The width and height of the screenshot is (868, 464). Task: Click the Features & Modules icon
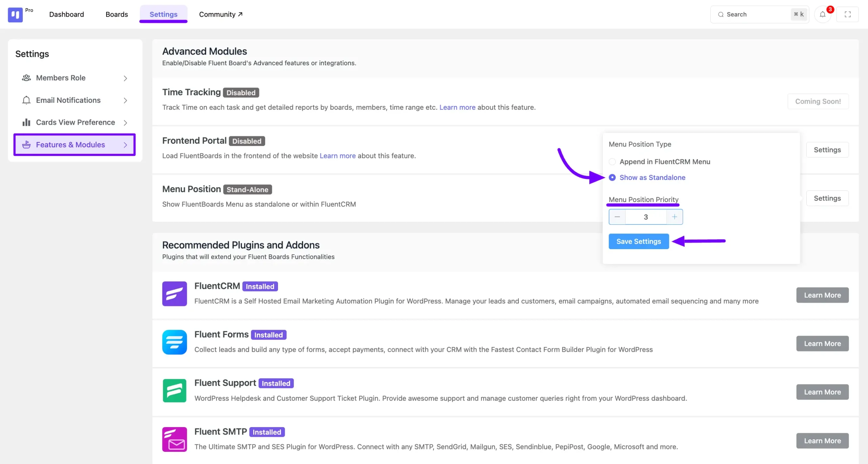tap(26, 145)
